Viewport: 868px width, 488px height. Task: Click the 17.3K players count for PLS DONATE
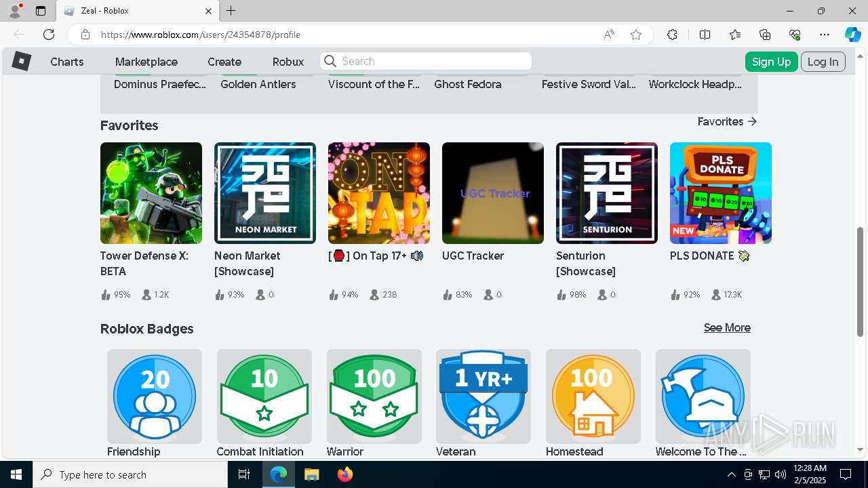click(x=726, y=295)
